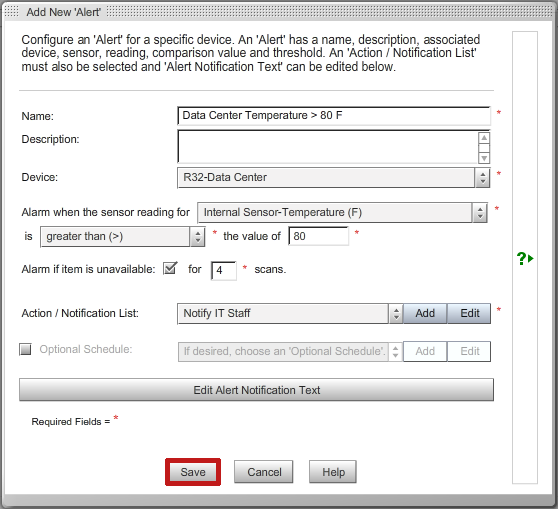Viewport: 558px width, 509px height.
Task: Open the Notify IT Staff list dropdown
Action: (290, 314)
